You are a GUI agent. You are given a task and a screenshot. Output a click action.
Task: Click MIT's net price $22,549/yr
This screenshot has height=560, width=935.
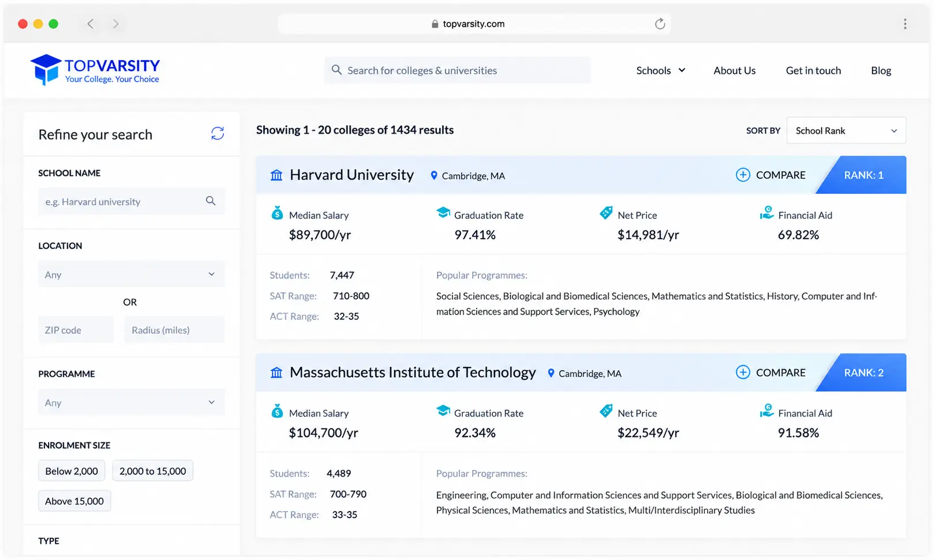tap(648, 433)
